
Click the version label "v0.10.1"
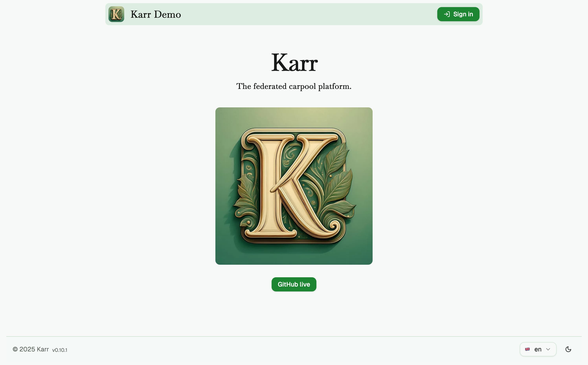pos(60,350)
